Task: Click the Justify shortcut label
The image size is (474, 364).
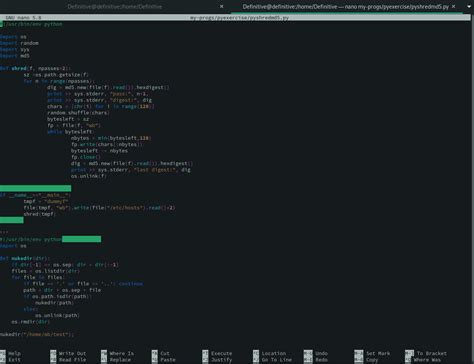Action: point(222,360)
